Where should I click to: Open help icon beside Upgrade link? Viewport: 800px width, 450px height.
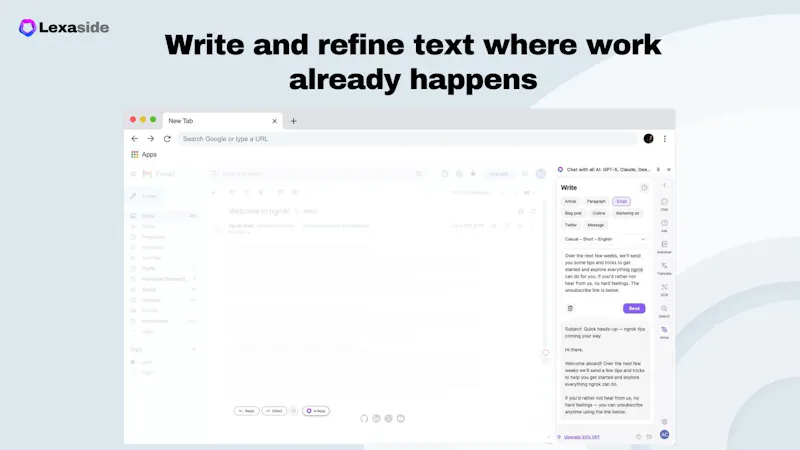click(638, 437)
